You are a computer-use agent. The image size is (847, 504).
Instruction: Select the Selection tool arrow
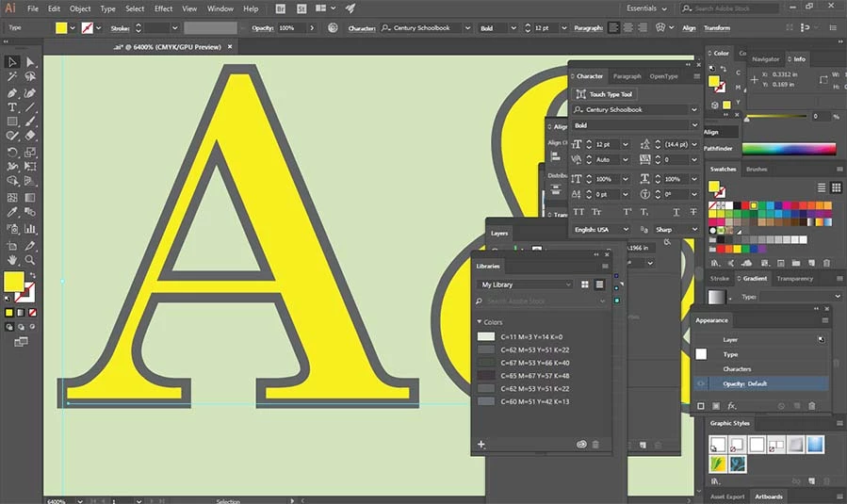12,62
